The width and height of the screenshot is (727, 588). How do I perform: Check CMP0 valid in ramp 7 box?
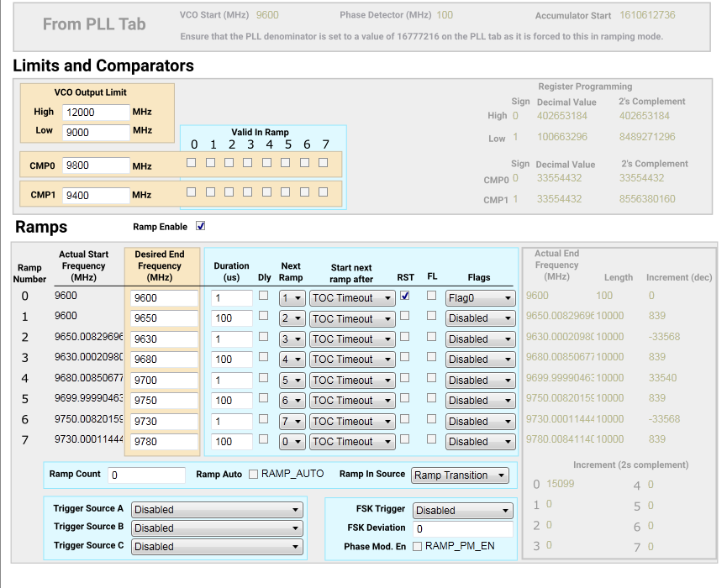coord(324,163)
